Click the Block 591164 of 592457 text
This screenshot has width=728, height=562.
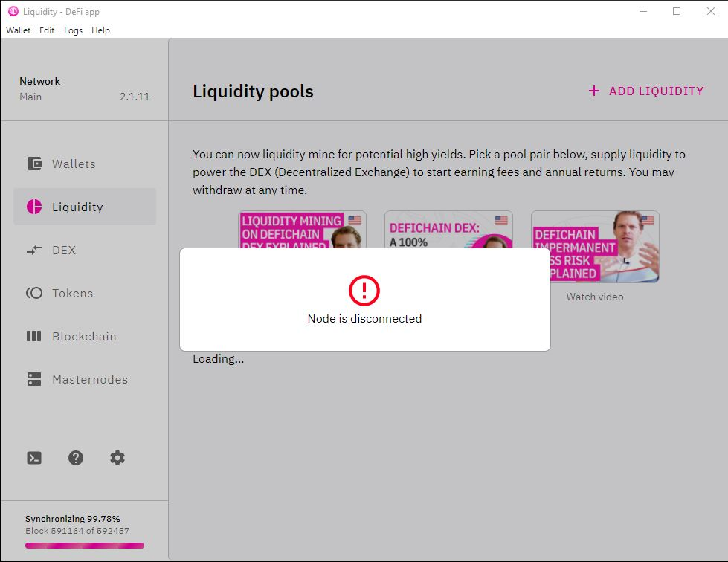point(77,531)
